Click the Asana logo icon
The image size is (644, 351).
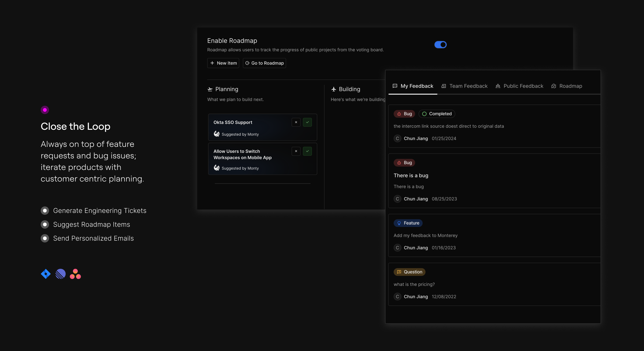75,274
